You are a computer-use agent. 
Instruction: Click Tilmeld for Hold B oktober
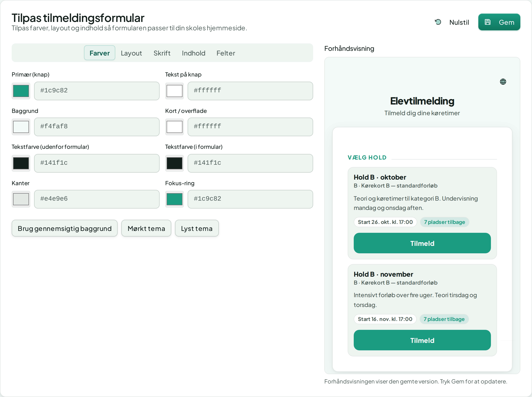pos(422,243)
